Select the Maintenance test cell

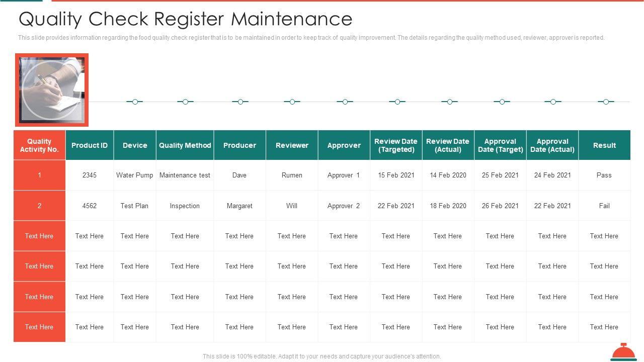pyautogui.click(x=185, y=175)
